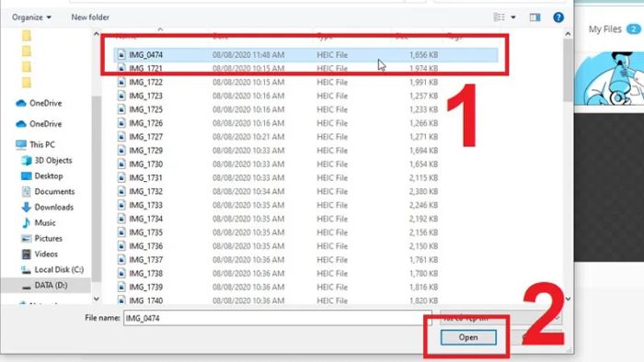
Task: Select file IMG_1721
Action: click(x=305, y=69)
